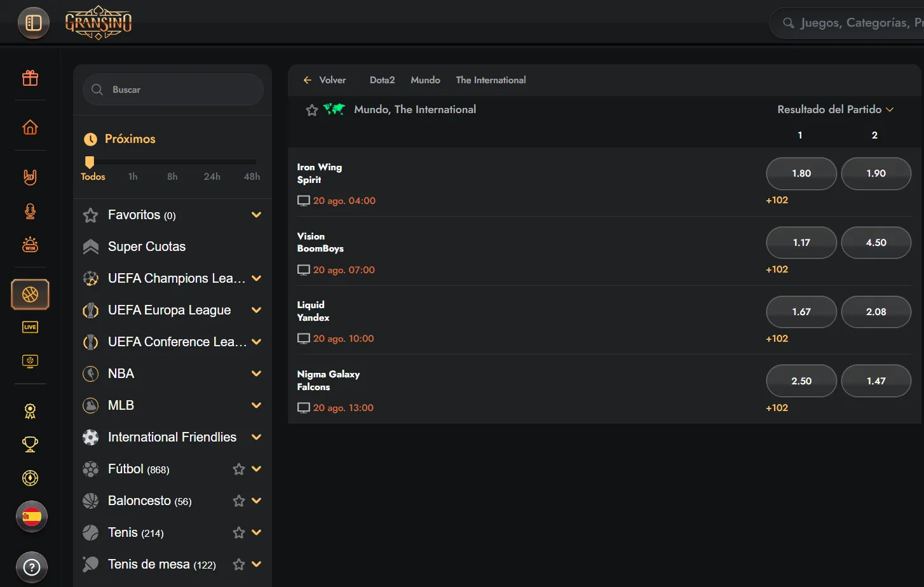
Task: Bet on Vision at 1.17
Action: 801,243
